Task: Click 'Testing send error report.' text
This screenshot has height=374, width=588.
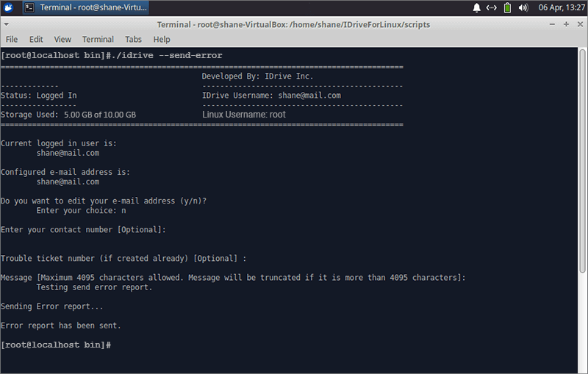Action: tap(95, 287)
